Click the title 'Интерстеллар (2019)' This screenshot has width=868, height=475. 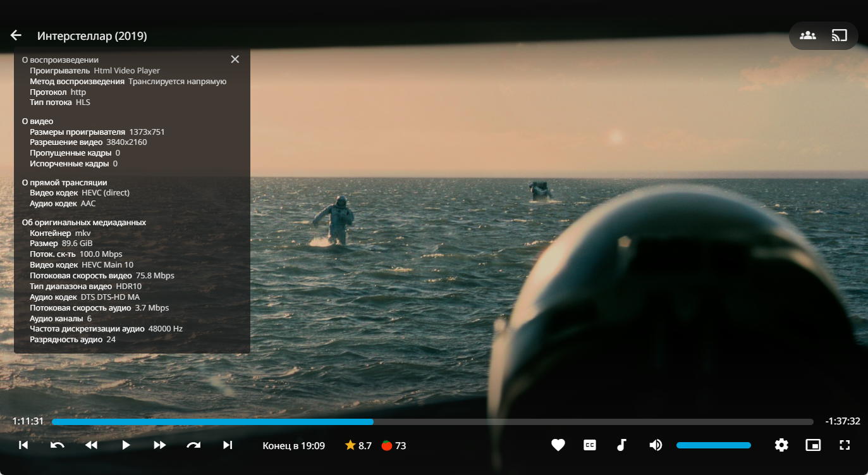click(92, 36)
